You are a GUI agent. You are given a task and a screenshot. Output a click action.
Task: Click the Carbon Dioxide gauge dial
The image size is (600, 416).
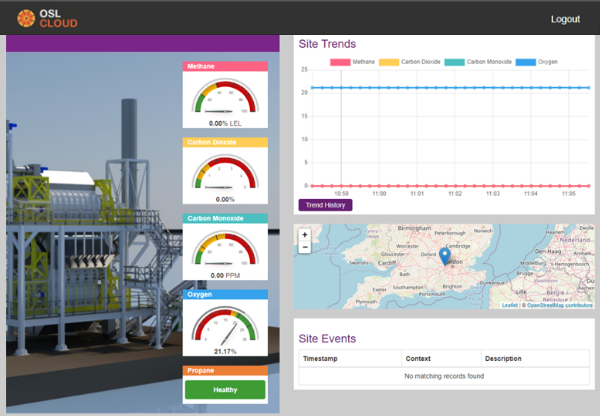pos(225,173)
